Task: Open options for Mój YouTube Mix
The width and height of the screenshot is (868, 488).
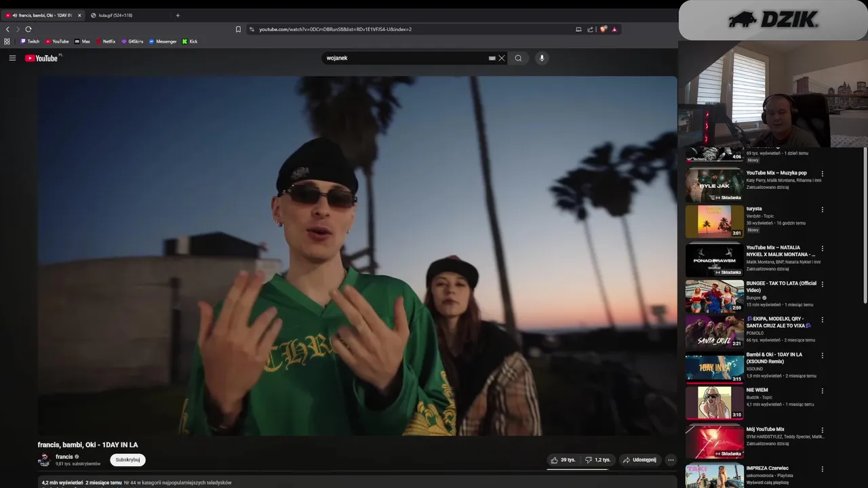Action: (823, 430)
